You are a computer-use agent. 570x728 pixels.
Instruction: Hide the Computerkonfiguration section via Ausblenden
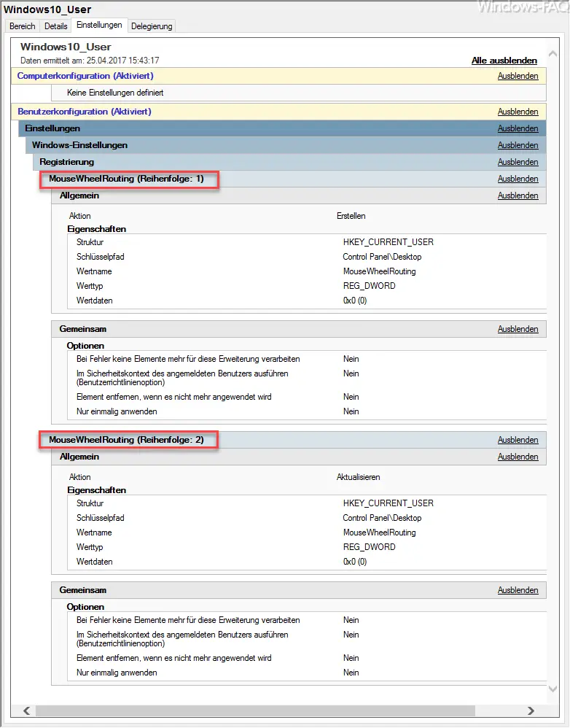coord(518,76)
